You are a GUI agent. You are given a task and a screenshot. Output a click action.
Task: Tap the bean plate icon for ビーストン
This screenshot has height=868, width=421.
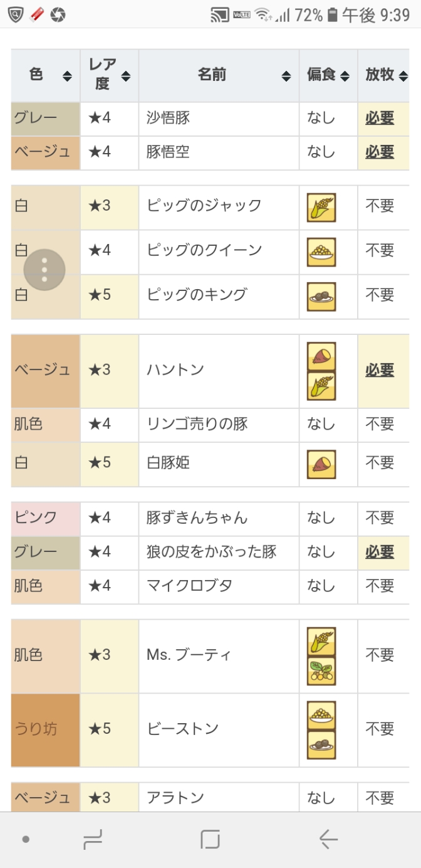point(321,715)
